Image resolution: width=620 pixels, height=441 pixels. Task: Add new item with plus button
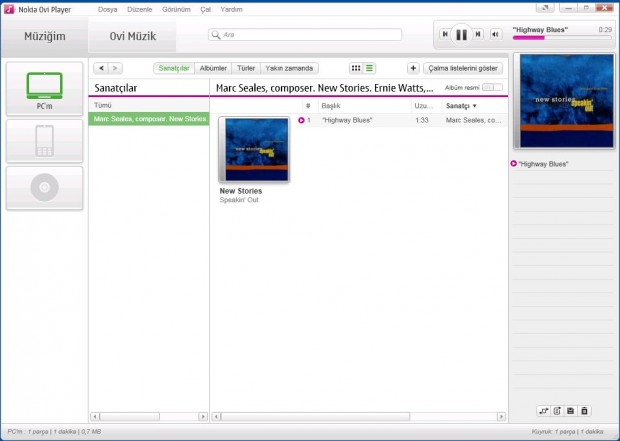click(x=413, y=68)
